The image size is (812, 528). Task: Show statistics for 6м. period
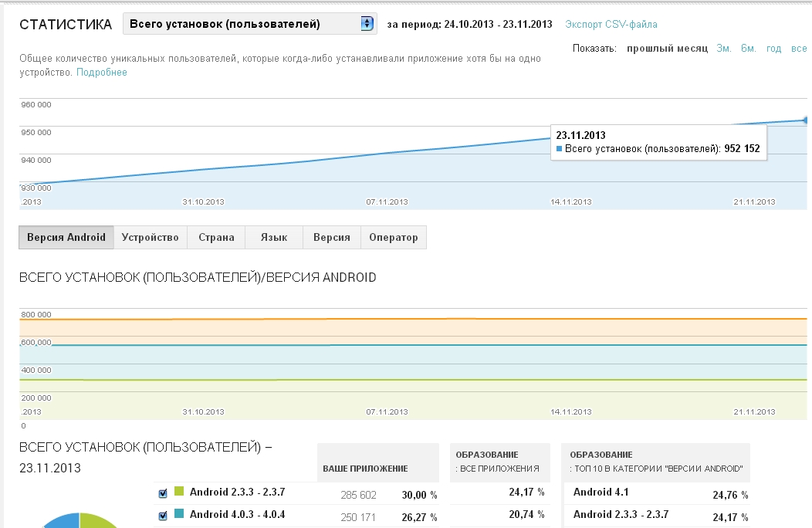coord(748,48)
